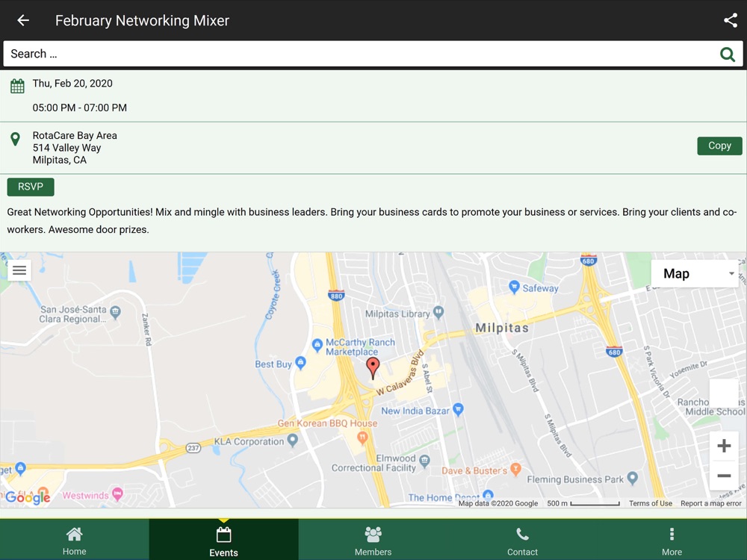Screen dimensions: 747x560
Task: Select the Westwinds map pin
Action: click(x=117, y=494)
